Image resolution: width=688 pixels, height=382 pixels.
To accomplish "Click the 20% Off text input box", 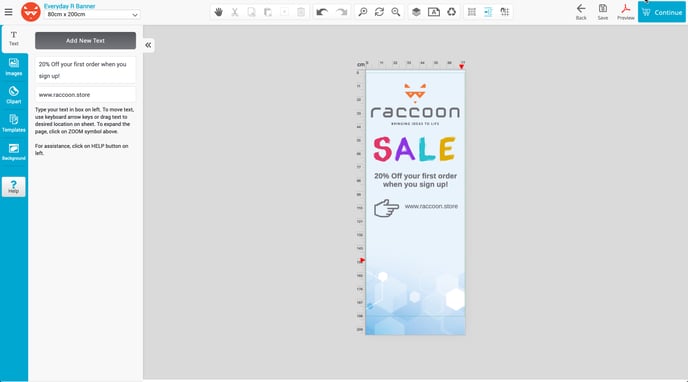I will pyautogui.click(x=86, y=70).
